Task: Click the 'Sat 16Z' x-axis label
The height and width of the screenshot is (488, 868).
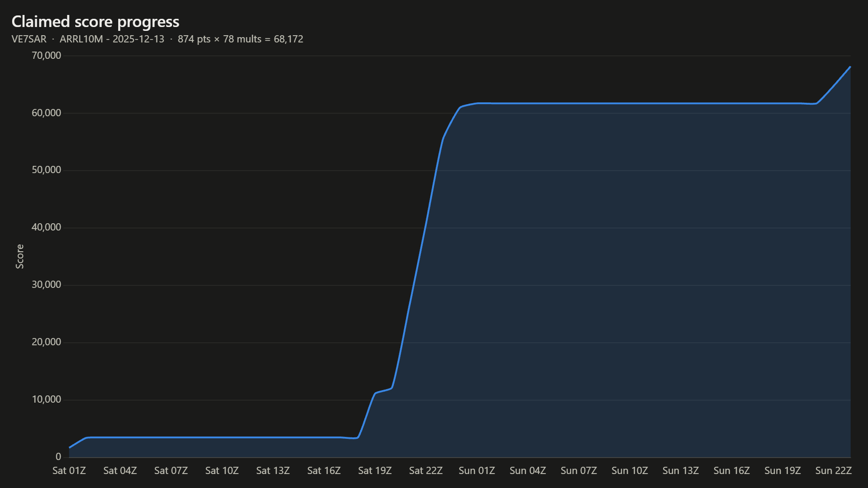Action: click(x=324, y=471)
